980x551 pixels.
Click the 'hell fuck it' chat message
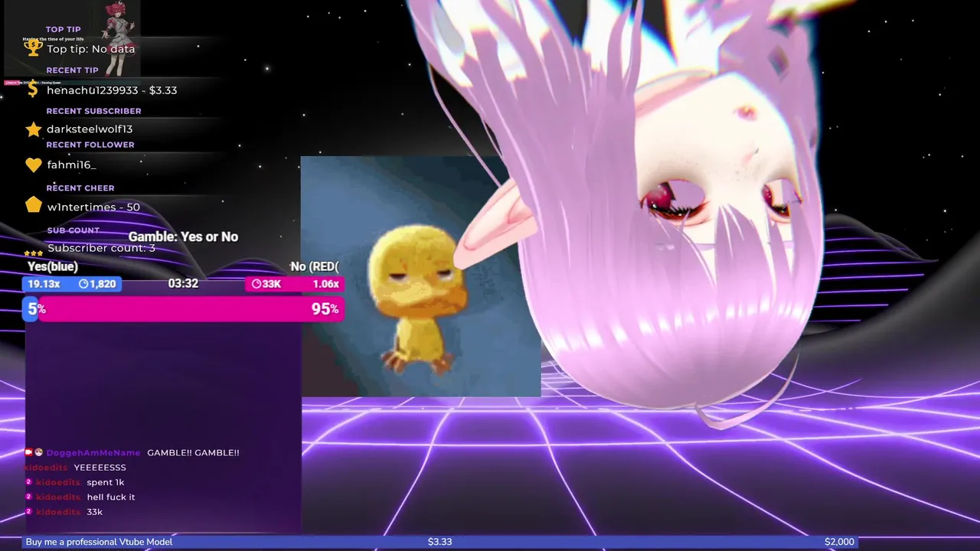[110, 497]
